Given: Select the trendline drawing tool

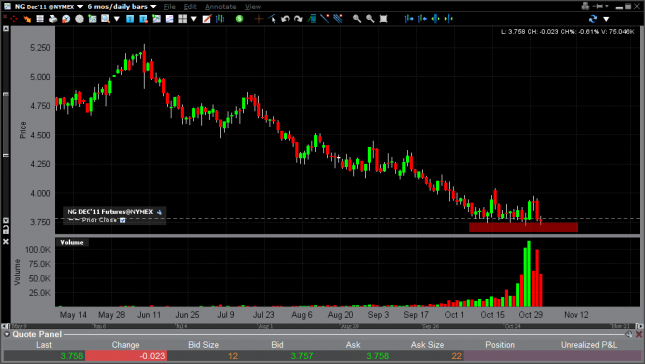Looking at the screenshot, I should point(325,19).
